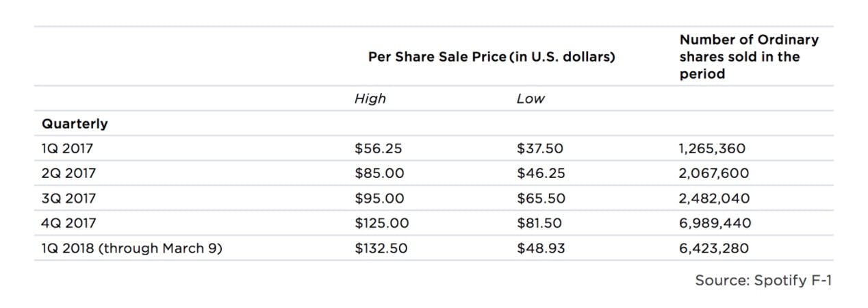Click the $65.50 low price cell
868x308 pixels.
click(541, 198)
